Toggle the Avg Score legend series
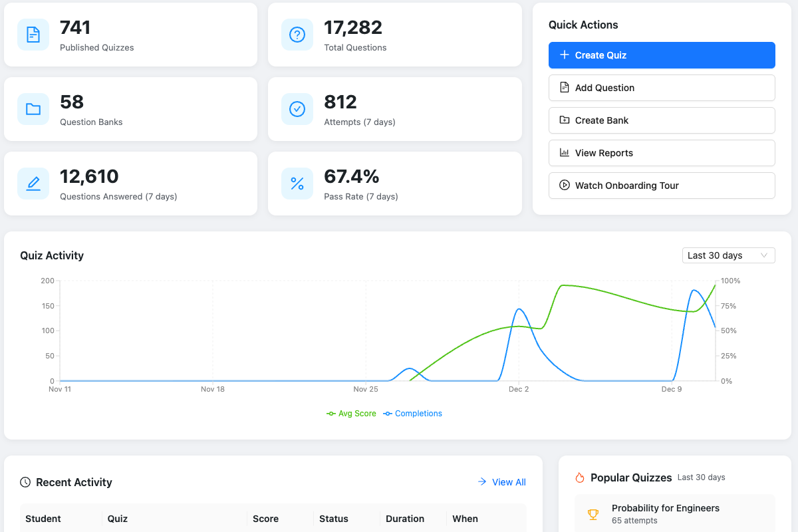The height and width of the screenshot is (532, 798). tap(352, 414)
